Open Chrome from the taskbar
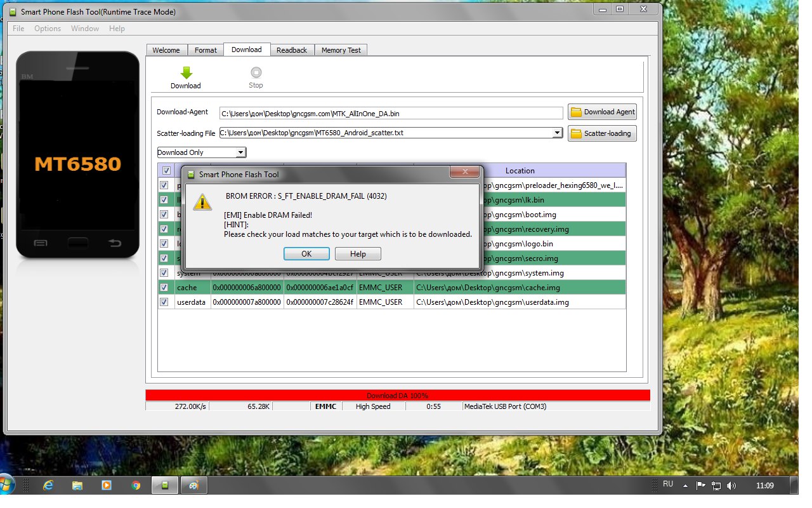812x508 pixels. tap(136, 486)
